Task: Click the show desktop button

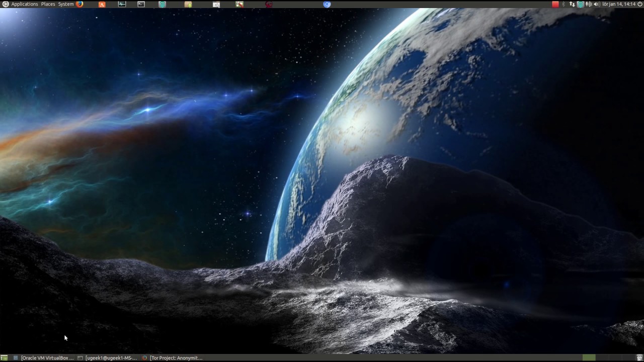Action: 5,358
